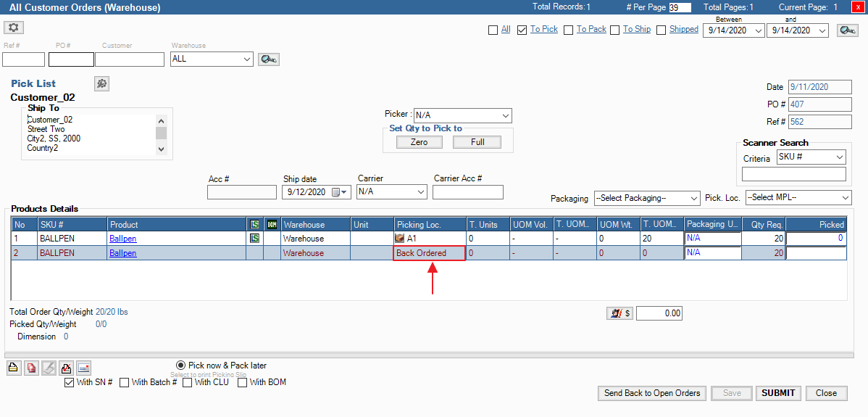Tick the Shipped filter checkbox
The width and height of the screenshot is (868, 417).
pyautogui.click(x=662, y=30)
